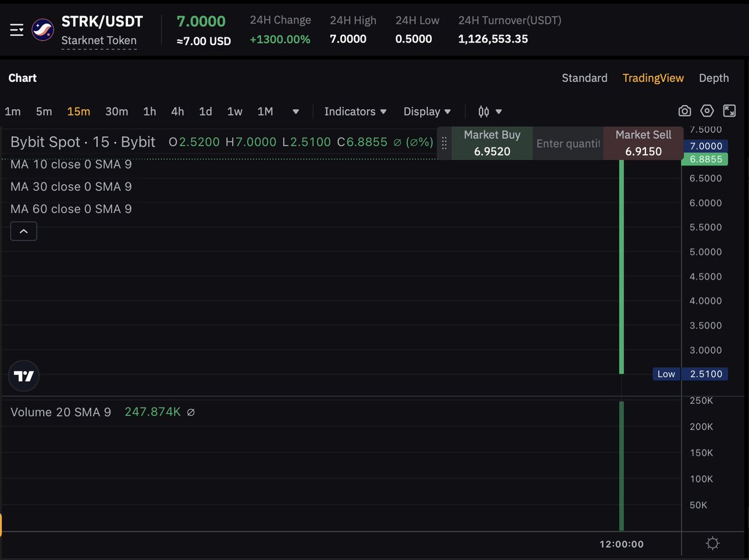The height and width of the screenshot is (560, 749).
Task: Select the 30m timeframe
Action: point(117,112)
